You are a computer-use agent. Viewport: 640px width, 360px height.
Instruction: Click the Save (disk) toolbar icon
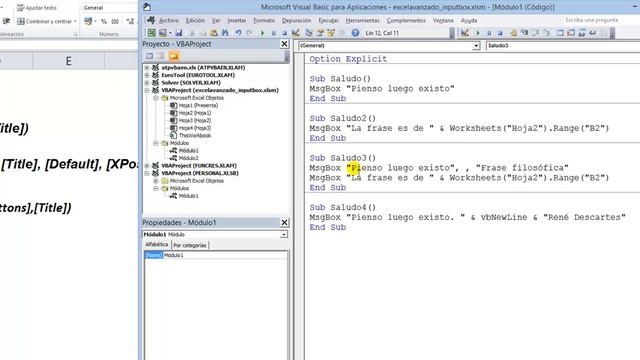point(179,33)
